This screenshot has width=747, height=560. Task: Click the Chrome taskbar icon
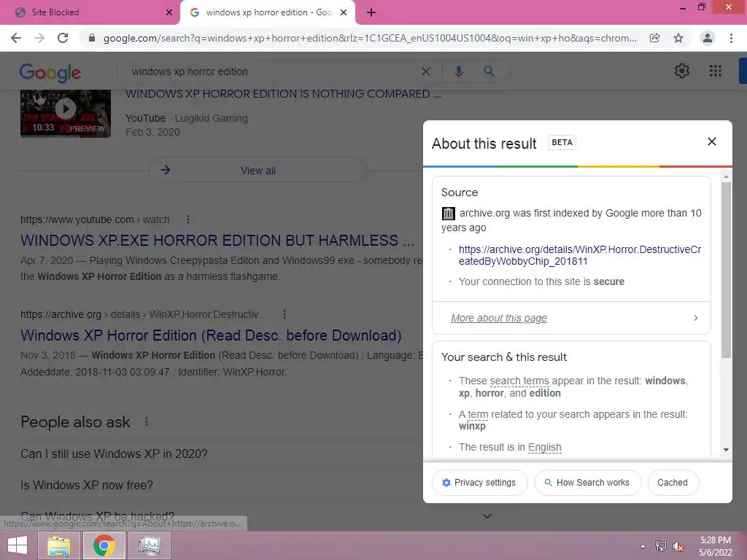coord(104,545)
